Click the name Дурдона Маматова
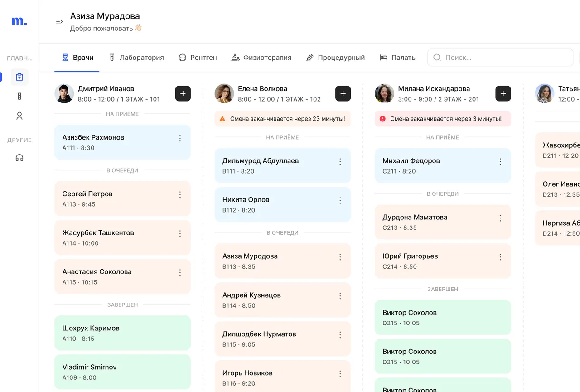 pyautogui.click(x=415, y=217)
